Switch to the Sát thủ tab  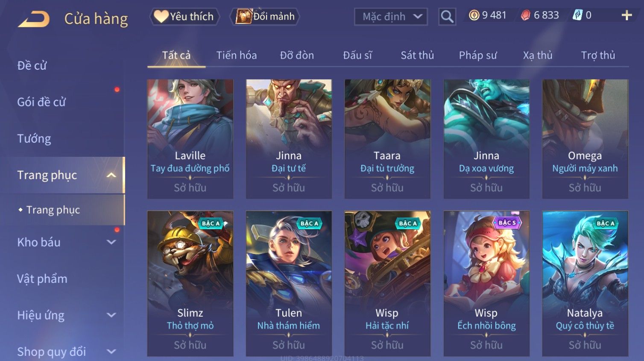[x=417, y=55]
